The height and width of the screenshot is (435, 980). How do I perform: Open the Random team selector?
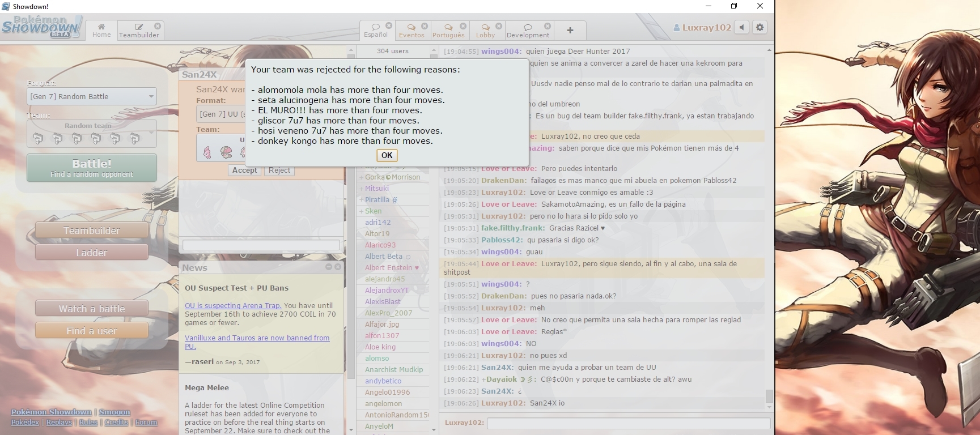click(92, 134)
